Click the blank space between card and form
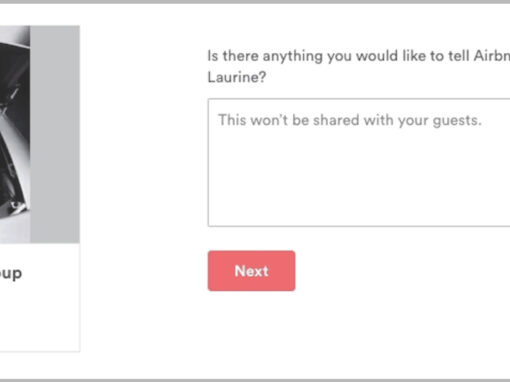 click(x=144, y=188)
